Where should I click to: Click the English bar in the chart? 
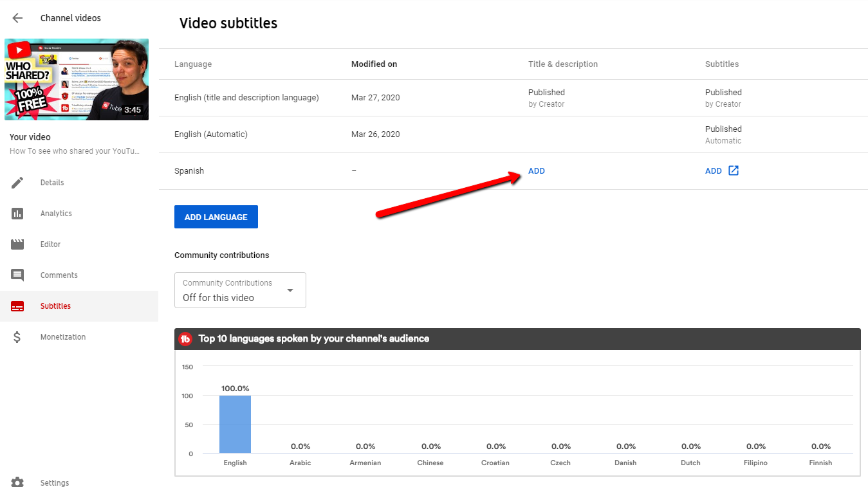[x=235, y=425]
